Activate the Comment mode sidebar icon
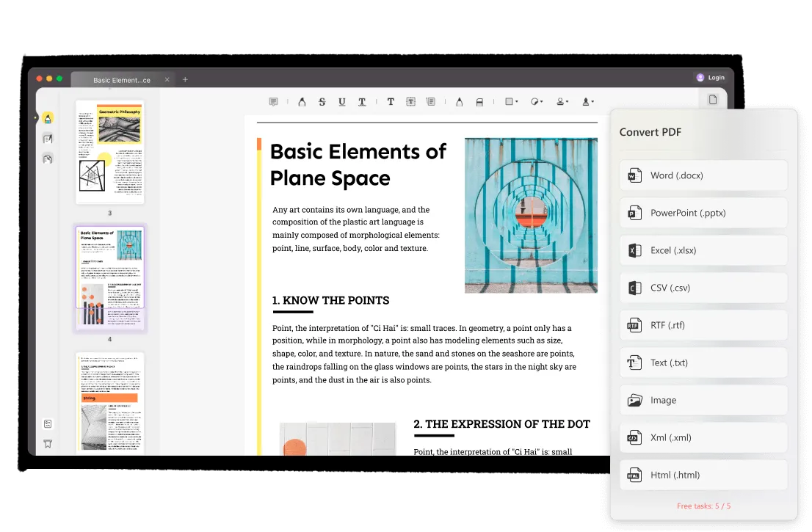This screenshot has height=532, width=812. [48, 118]
